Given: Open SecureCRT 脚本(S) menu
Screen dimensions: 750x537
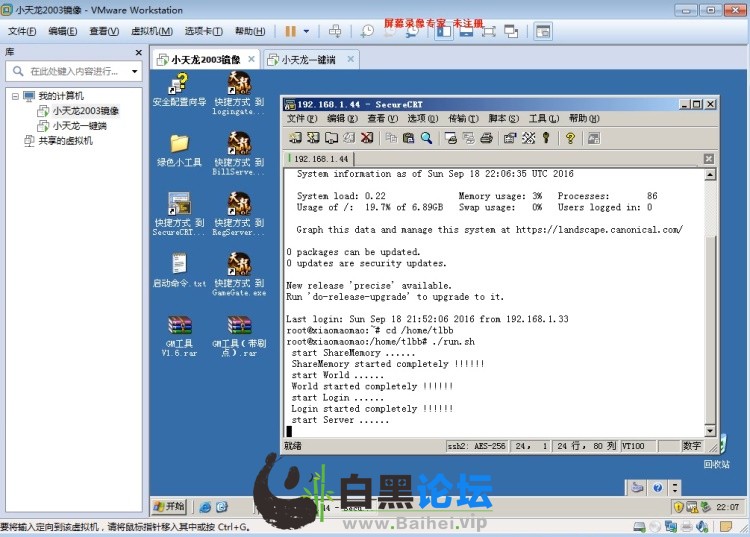Looking at the screenshot, I should [x=503, y=118].
